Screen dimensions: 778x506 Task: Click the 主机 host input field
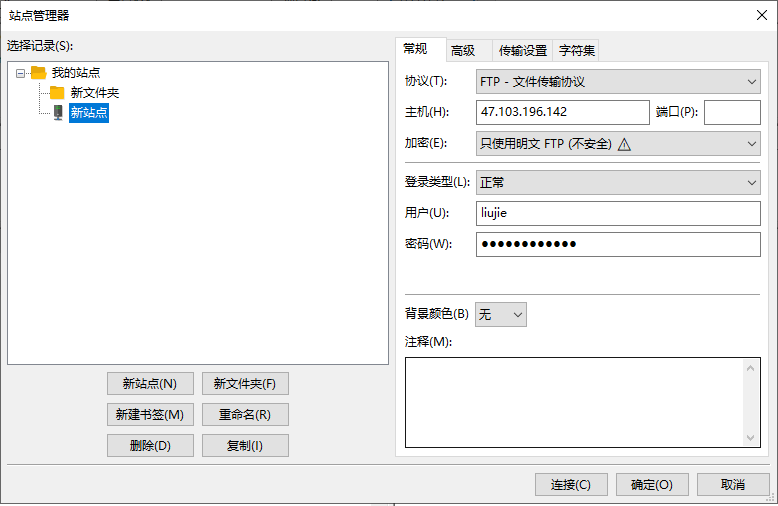tap(563, 112)
